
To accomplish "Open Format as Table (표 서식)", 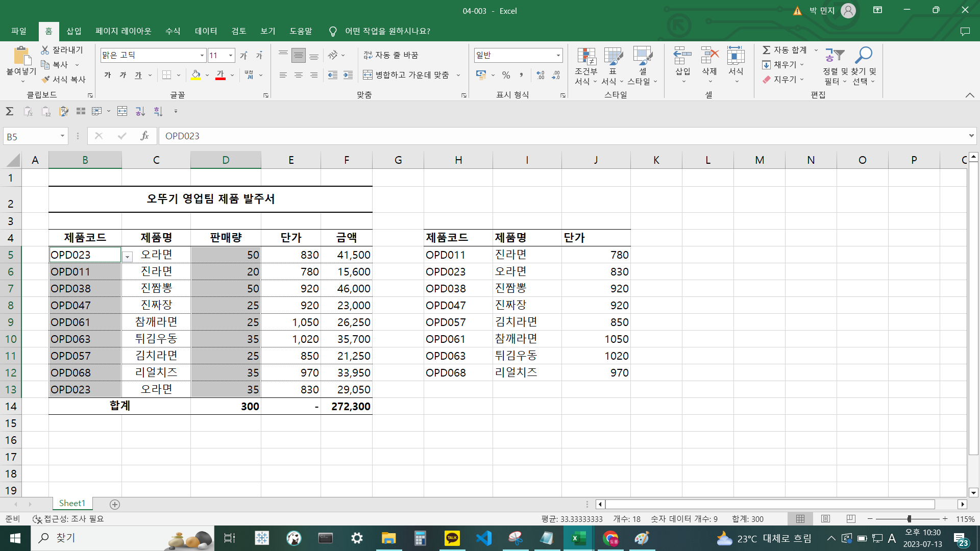I will click(x=612, y=66).
